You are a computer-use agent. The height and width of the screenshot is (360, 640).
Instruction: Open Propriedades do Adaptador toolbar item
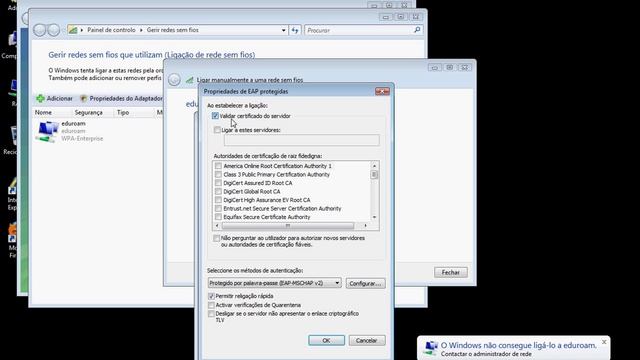tap(121, 98)
